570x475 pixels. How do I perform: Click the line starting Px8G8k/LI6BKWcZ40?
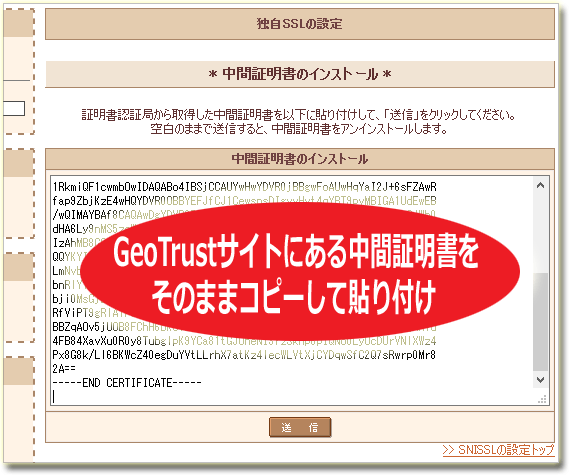[x=244, y=355]
